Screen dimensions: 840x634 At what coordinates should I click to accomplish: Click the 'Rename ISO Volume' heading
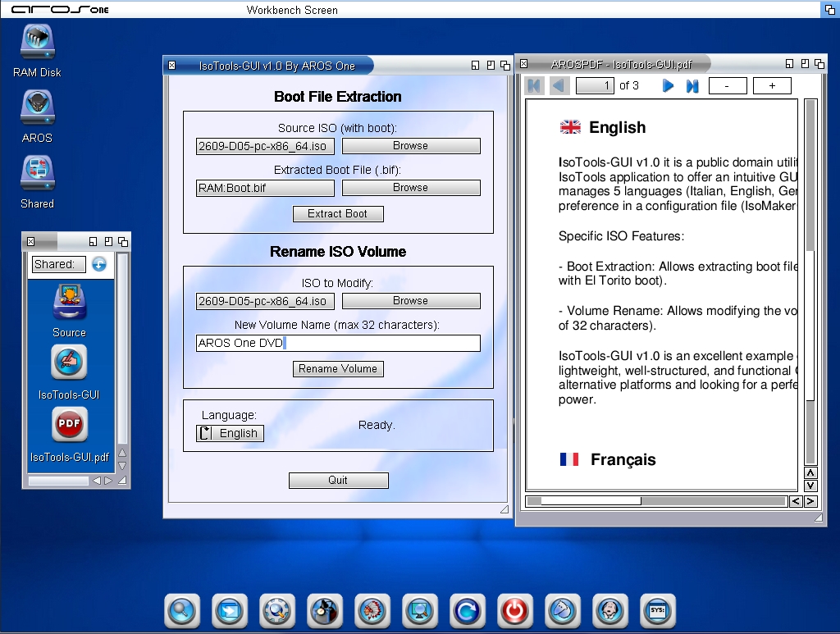(338, 252)
